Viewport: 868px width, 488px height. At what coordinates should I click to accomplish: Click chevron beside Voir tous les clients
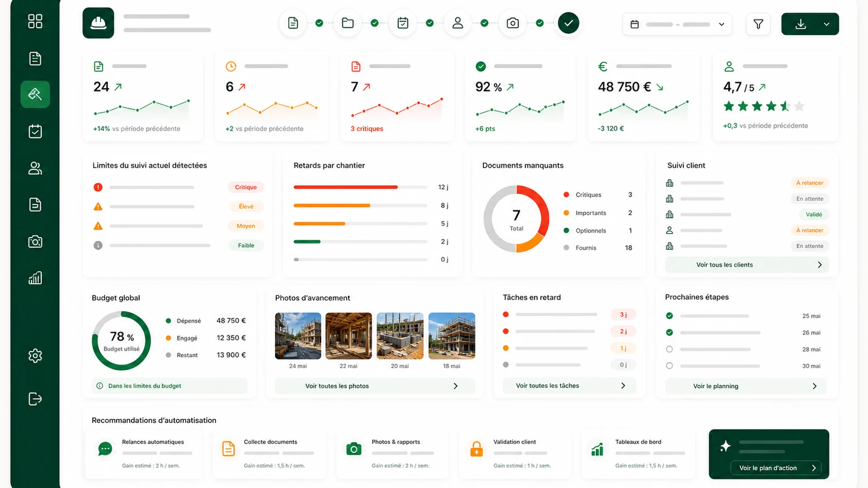pyautogui.click(x=820, y=265)
